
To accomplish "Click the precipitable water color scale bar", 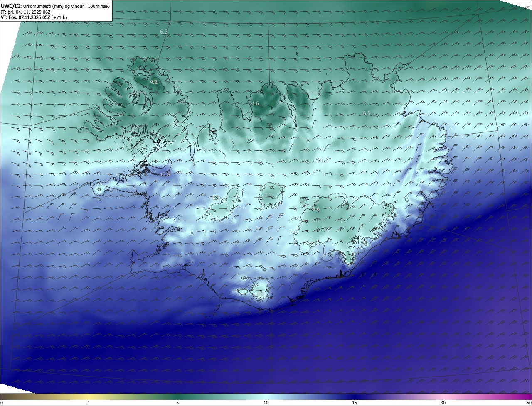I will click(x=266, y=396).
